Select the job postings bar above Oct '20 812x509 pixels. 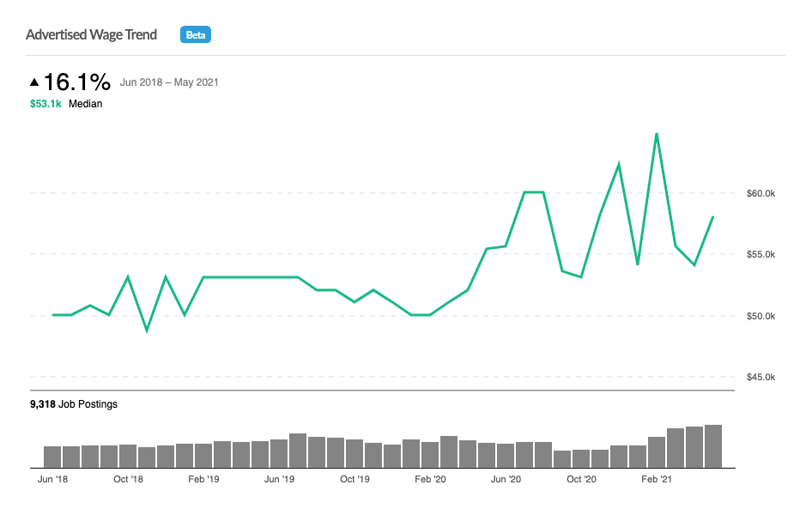(x=581, y=458)
